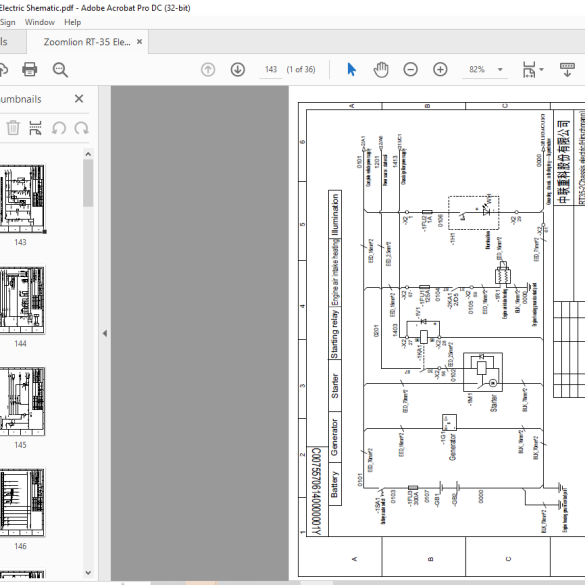The width and height of the screenshot is (585, 585).
Task: Zoom in with the plus button
Action: click(440, 69)
